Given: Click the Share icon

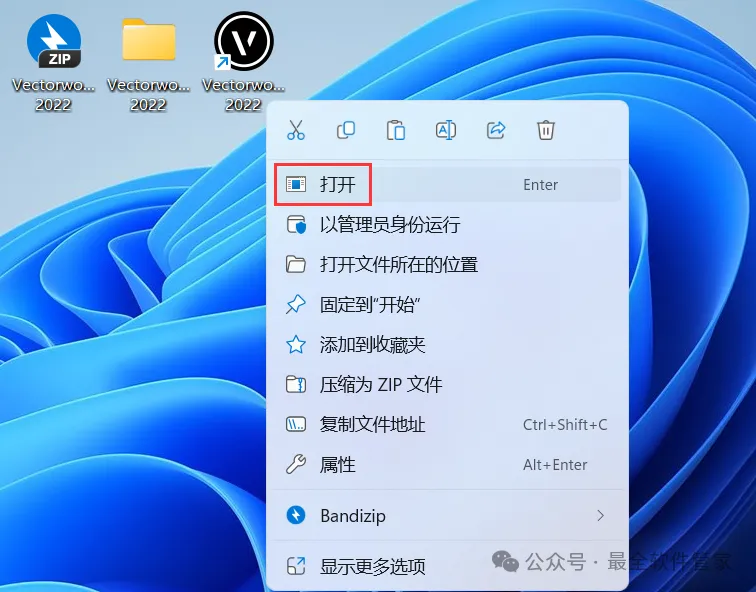Looking at the screenshot, I should click(496, 130).
